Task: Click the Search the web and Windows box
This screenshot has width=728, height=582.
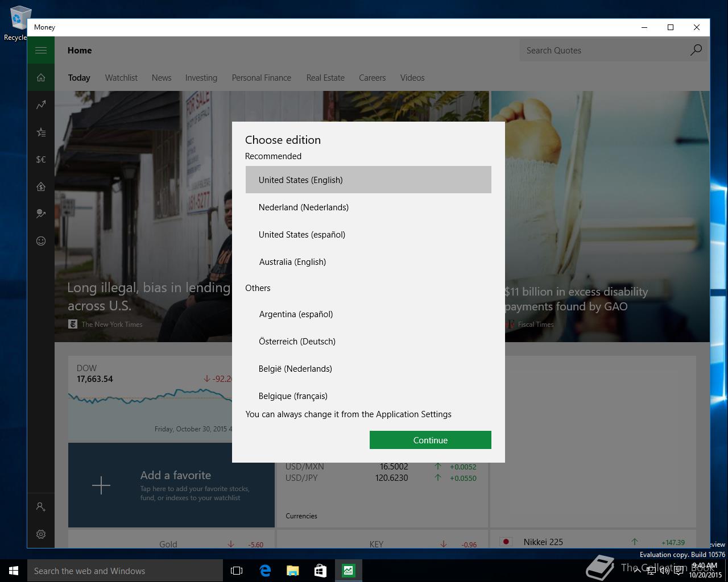Action: 125,571
